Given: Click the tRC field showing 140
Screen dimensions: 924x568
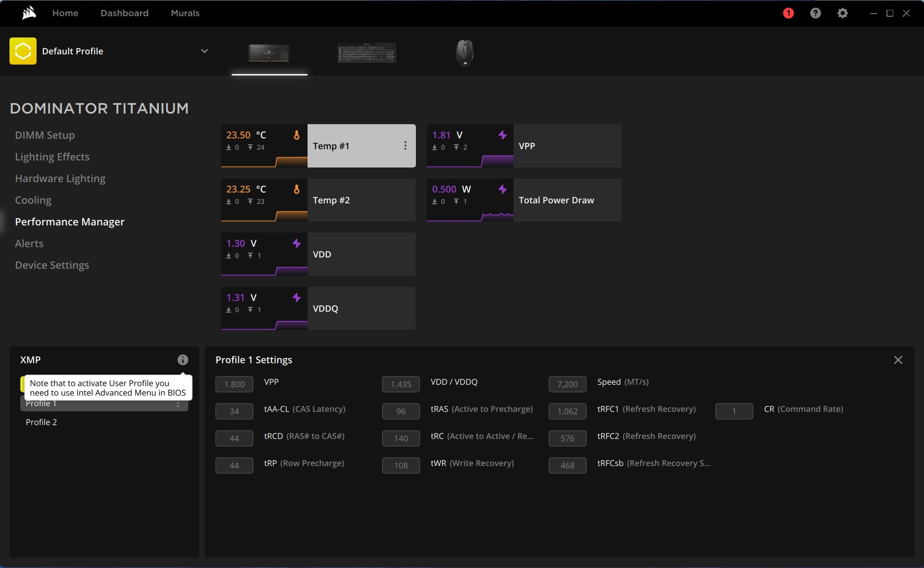Looking at the screenshot, I should coord(401,438).
